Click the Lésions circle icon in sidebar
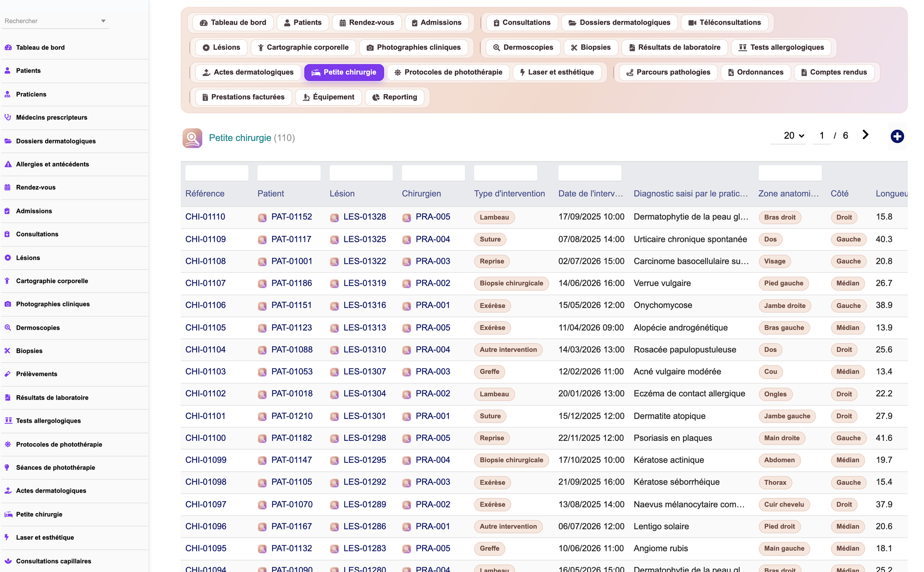 (x=8, y=258)
